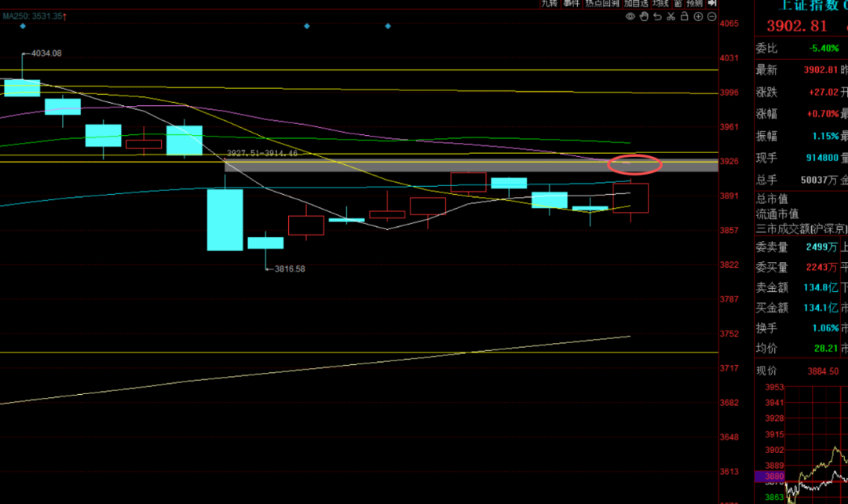Toggle the chart lock icon
Screen dimensions: 848x504
(684, 16)
